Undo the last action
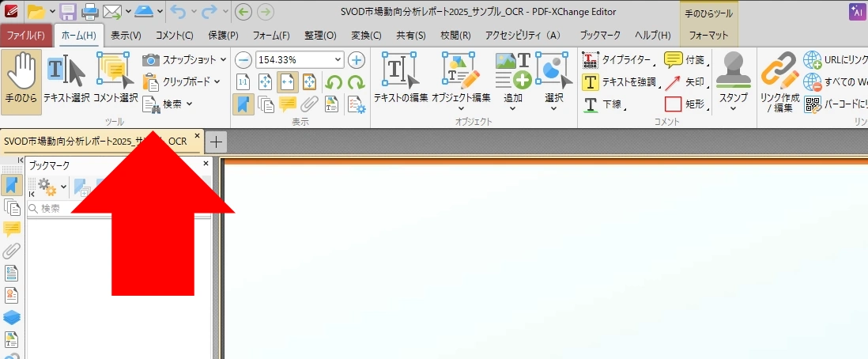Image resolution: width=868 pixels, height=359 pixels. 178,10
